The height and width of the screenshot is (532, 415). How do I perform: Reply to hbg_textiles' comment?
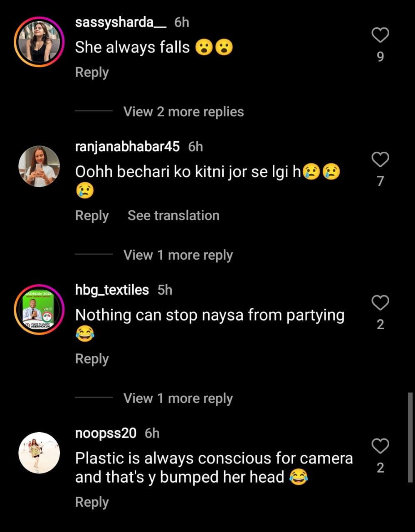(92, 359)
